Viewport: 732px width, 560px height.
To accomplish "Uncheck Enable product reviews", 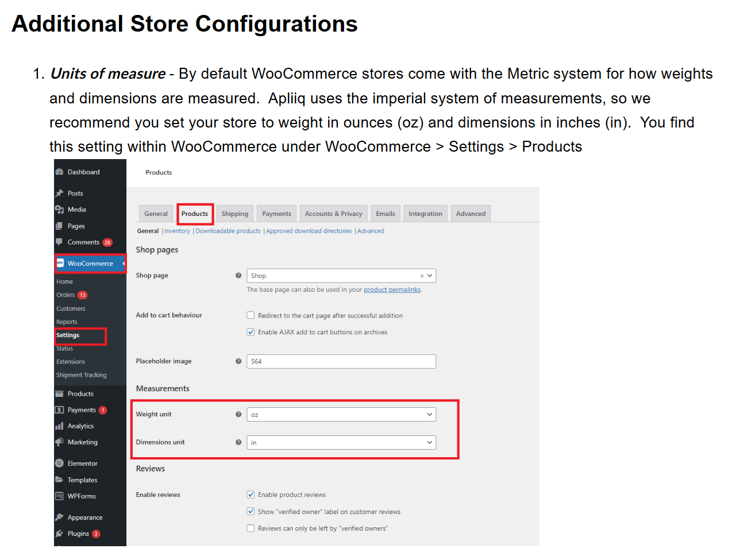I will coord(251,495).
